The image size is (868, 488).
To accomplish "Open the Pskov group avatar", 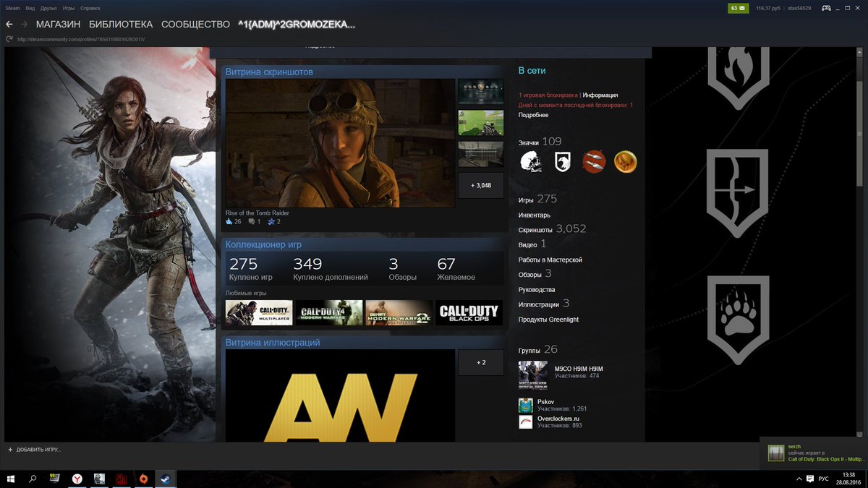I will point(526,404).
